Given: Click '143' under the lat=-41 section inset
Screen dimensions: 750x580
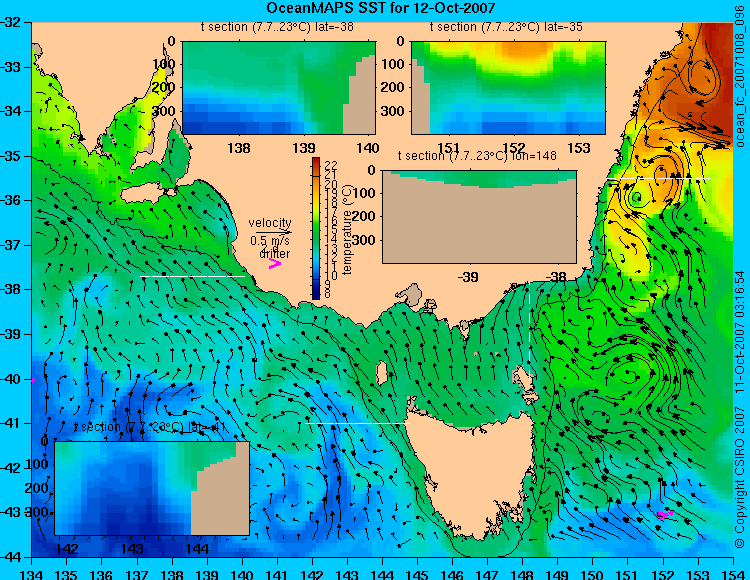Looking at the screenshot, I should pos(132,548).
